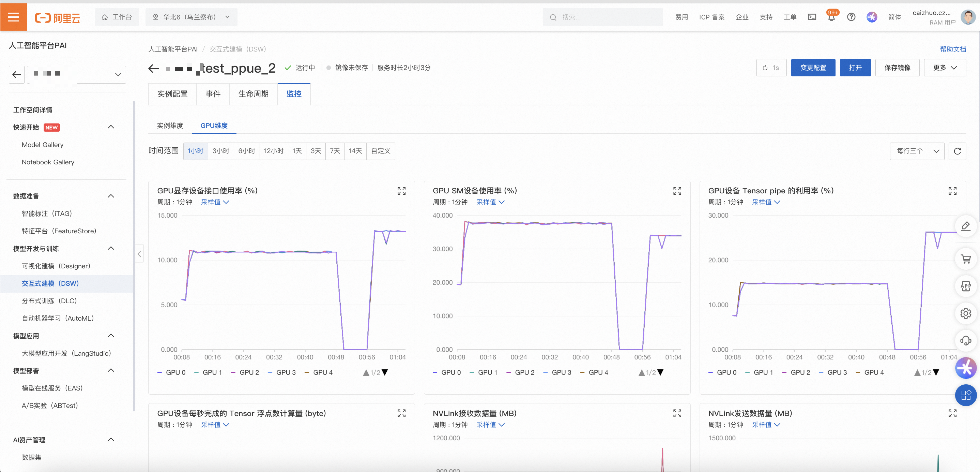Click the help question mark icon
This screenshot has width=980, height=472.
pyautogui.click(x=851, y=17)
